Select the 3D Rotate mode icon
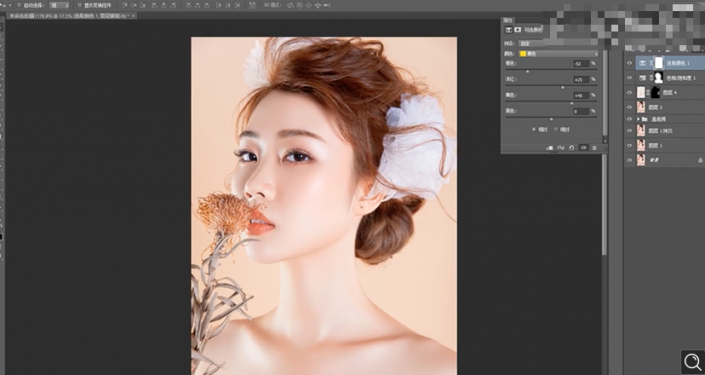 (x=290, y=5)
